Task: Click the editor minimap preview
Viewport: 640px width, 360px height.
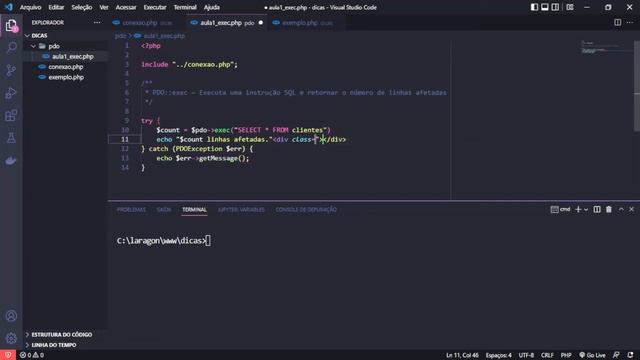Action: 606,47
